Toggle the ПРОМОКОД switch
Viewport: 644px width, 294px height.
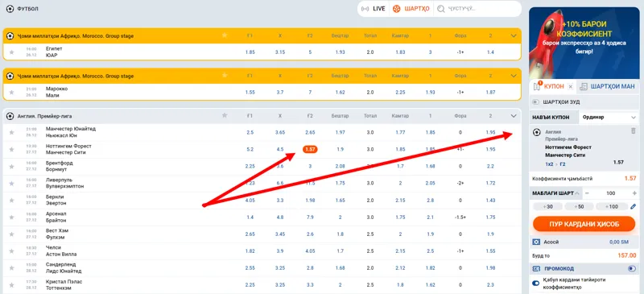coord(632,268)
